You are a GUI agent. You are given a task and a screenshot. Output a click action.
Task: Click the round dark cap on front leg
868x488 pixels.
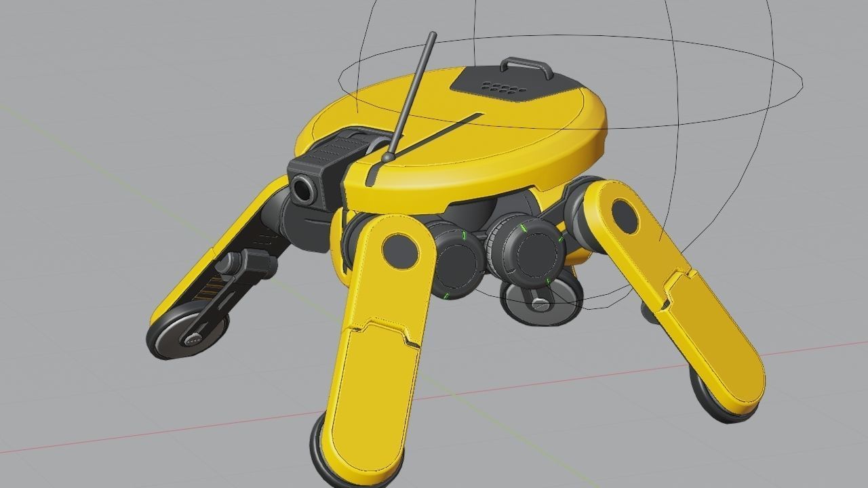tap(400, 250)
